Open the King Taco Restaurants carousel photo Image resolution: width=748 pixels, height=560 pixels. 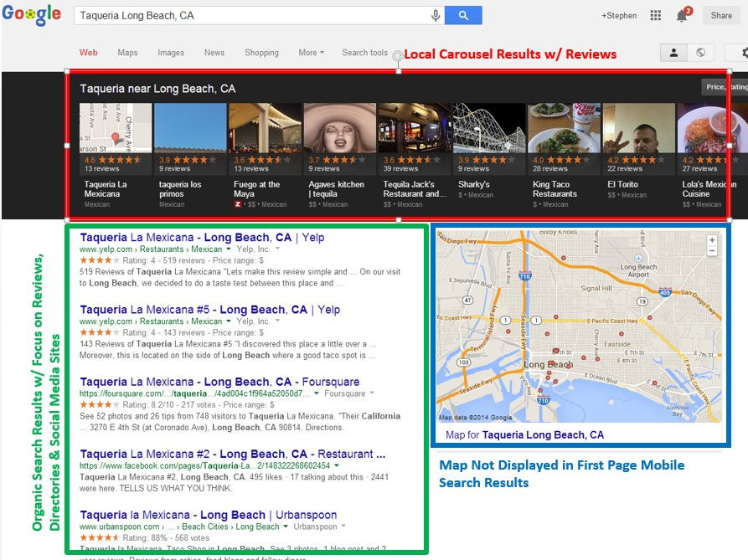point(564,128)
